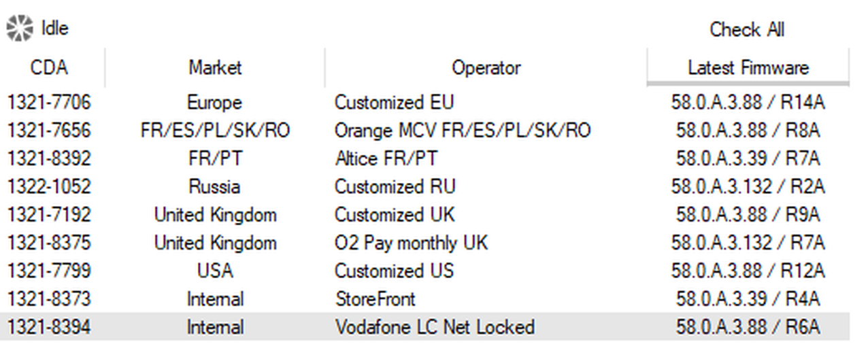Select the Vodafone LC Net Locked row
Viewport: 868px width, 357px height.
tap(434, 327)
